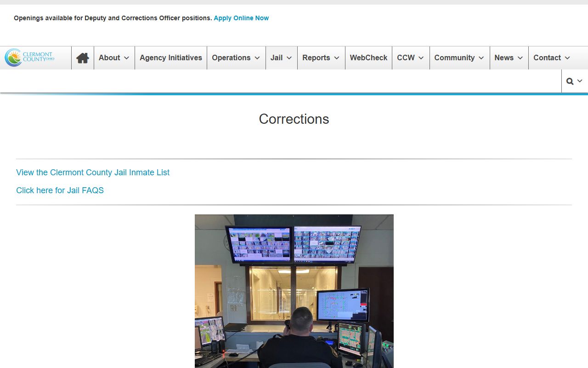Open the Contact menu label
Image resolution: width=588 pixels, height=368 pixels.
point(547,57)
